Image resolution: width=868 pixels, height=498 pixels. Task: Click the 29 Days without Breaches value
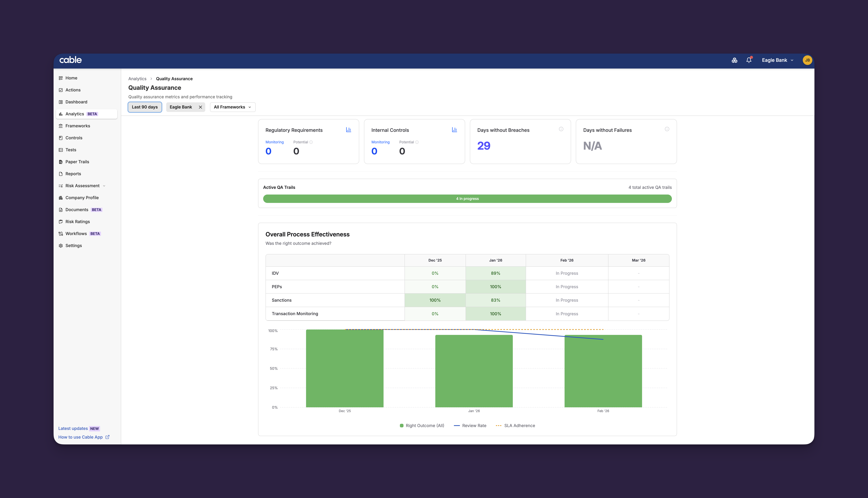[x=484, y=146]
